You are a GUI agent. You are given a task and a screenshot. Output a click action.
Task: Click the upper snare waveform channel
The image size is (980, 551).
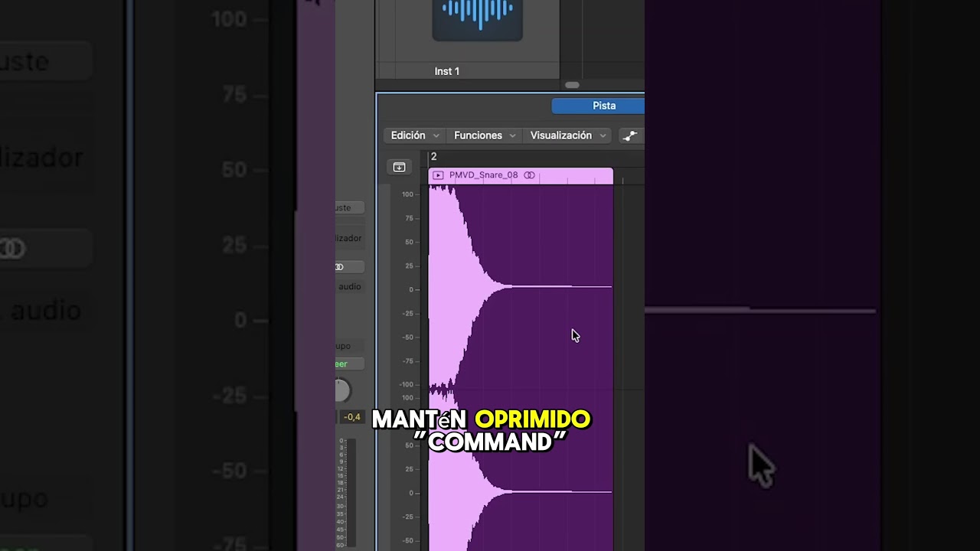(521, 288)
